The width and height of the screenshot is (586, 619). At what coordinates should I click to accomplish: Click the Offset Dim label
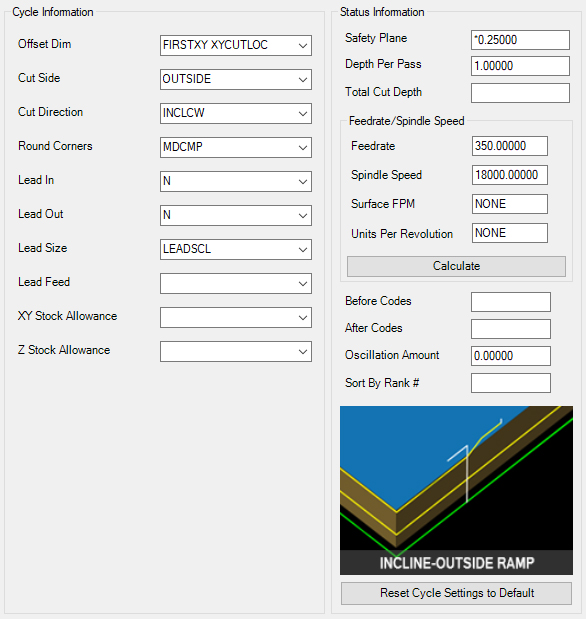click(45, 44)
